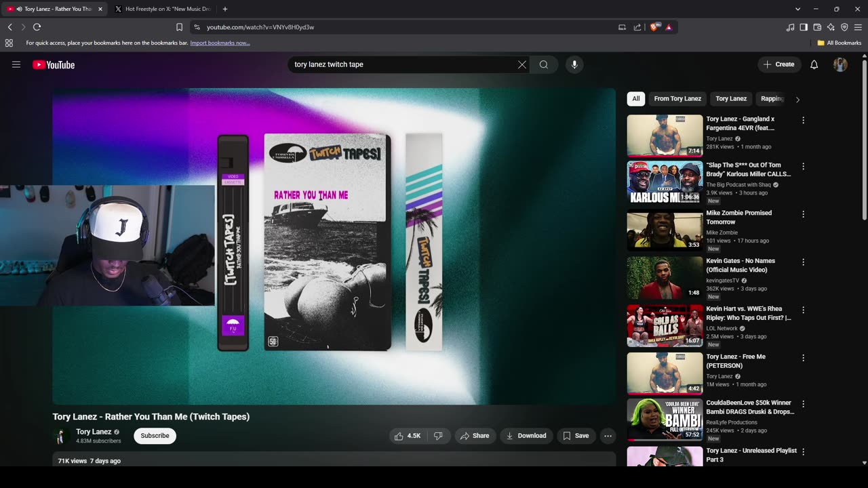Go to the YouTube home logo

[54, 64]
